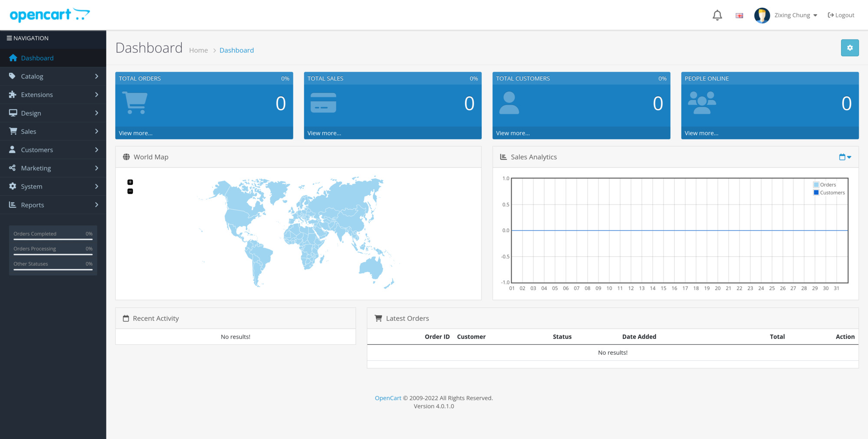Open the Marketing share icon

click(x=13, y=168)
